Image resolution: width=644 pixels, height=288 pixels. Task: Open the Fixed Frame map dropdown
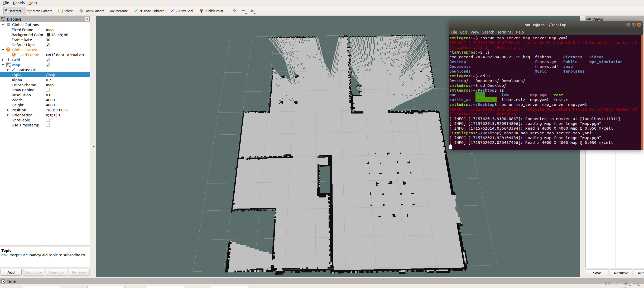pyautogui.click(x=68, y=30)
